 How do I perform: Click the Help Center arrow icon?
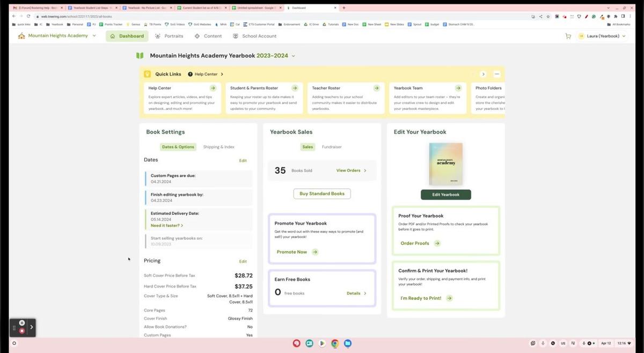pyautogui.click(x=213, y=88)
